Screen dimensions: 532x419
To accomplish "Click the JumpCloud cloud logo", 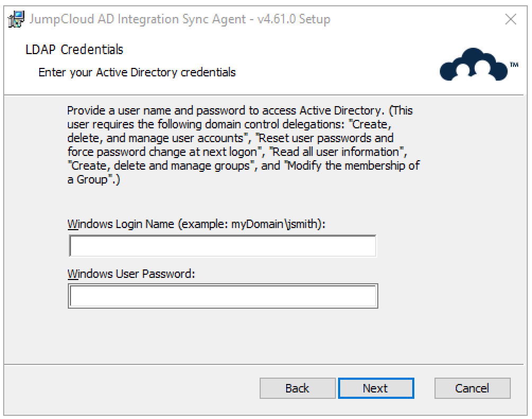I will 472,66.
